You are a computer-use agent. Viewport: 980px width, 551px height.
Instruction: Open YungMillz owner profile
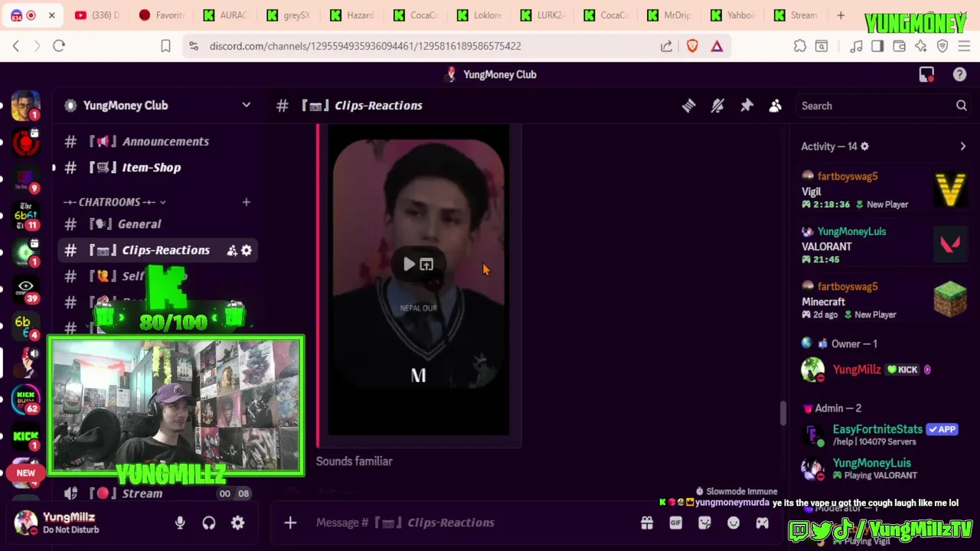[880, 370]
